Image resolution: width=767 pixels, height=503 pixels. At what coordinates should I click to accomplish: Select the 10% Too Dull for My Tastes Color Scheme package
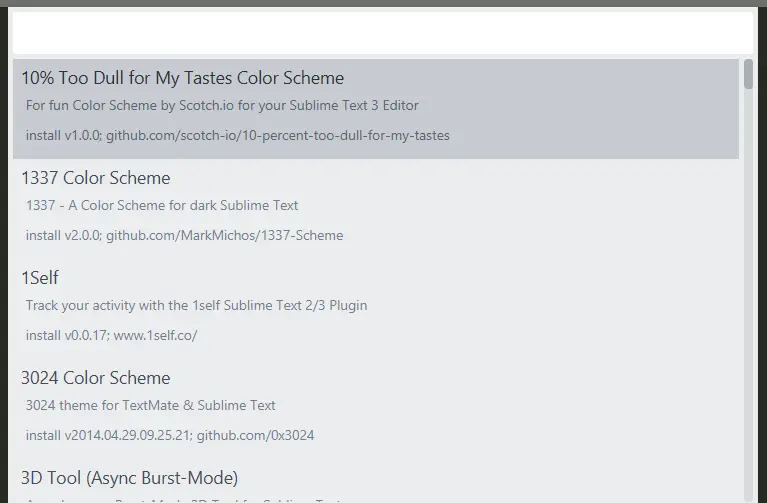pyautogui.click(x=182, y=78)
